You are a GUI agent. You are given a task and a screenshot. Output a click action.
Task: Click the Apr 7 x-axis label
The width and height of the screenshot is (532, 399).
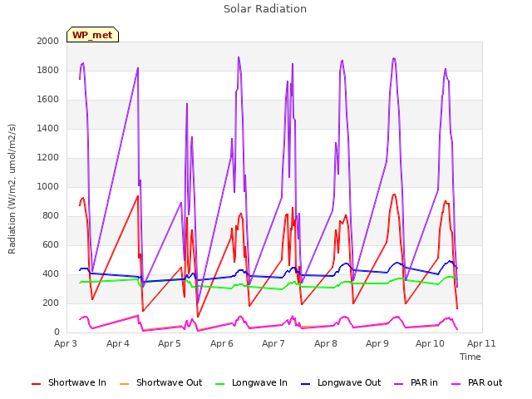coord(273,343)
